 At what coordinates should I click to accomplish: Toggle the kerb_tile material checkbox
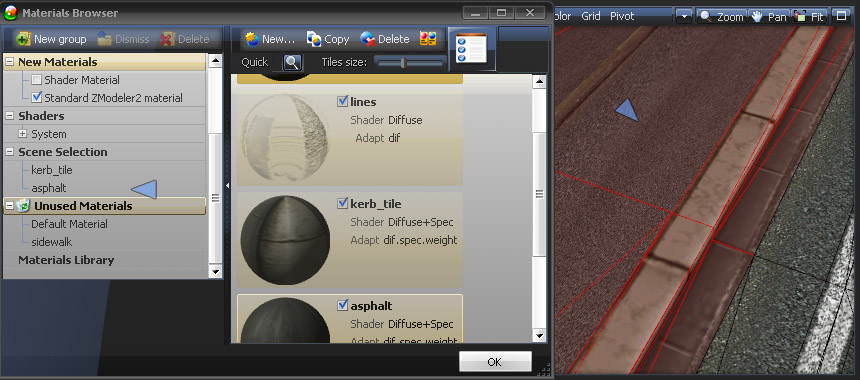pyautogui.click(x=343, y=203)
